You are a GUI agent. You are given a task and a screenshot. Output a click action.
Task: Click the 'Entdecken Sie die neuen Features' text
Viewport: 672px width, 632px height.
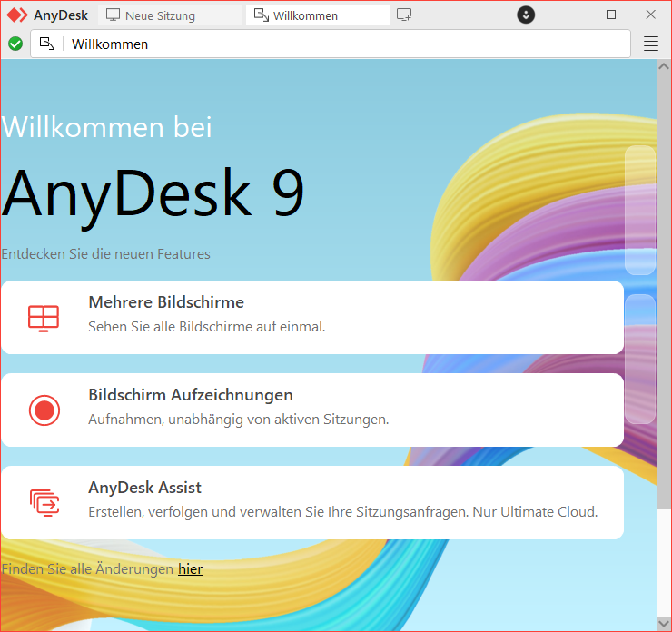105,253
